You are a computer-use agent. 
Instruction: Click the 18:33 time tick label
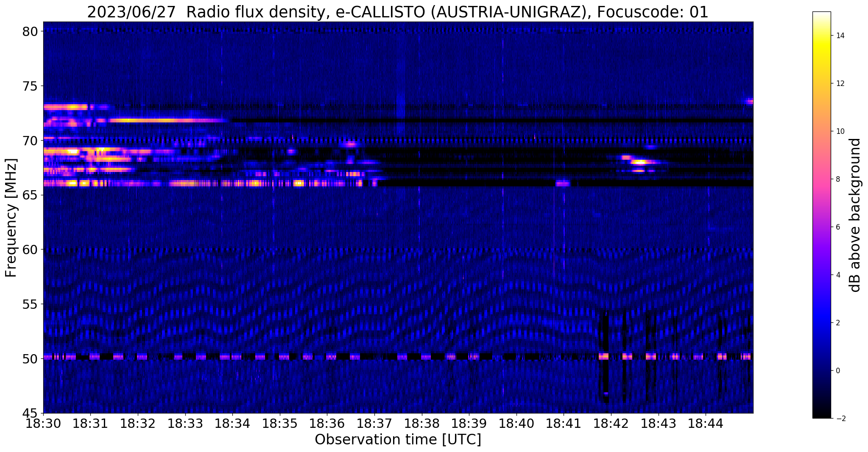(185, 423)
